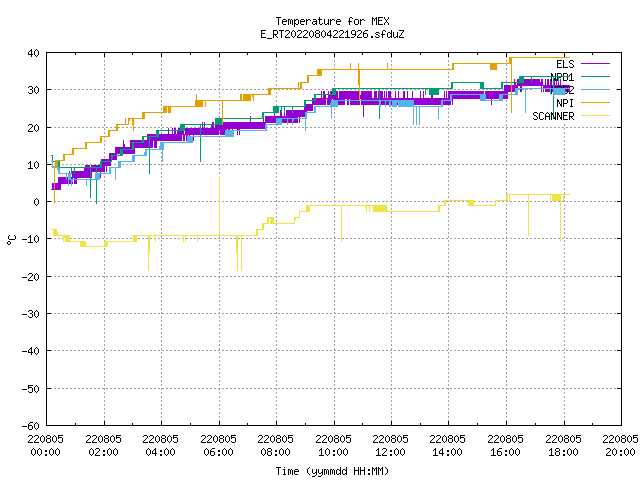Click the 'SCANNER' legend label
Image resolution: width=640 pixels, height=480 pixels.
click(x=553, y=116)
